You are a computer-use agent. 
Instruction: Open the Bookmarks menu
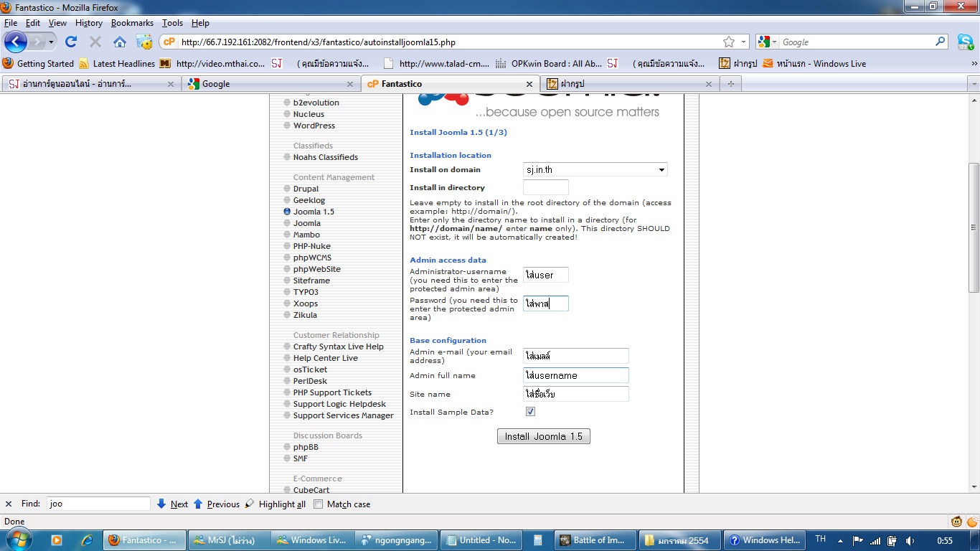[x=132, y=23]
